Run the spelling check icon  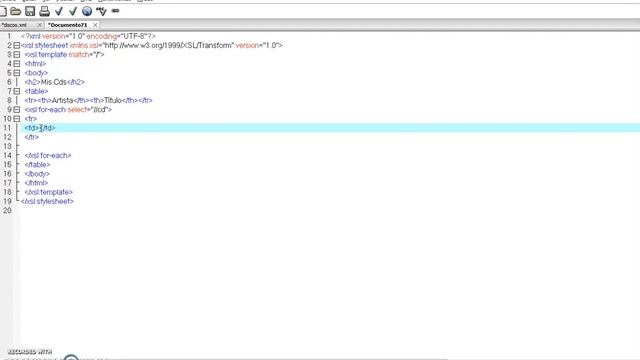pyautogui.click(x=101, y=11)
